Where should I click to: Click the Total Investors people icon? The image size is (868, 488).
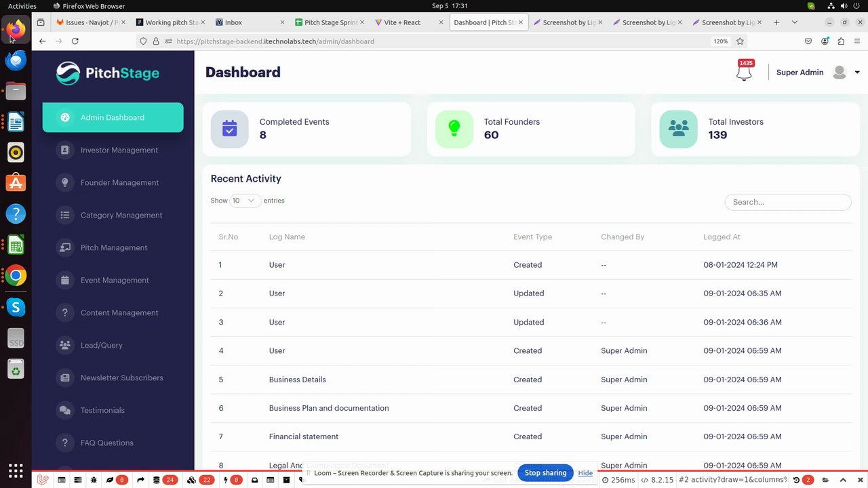click(x=678, y=129)
